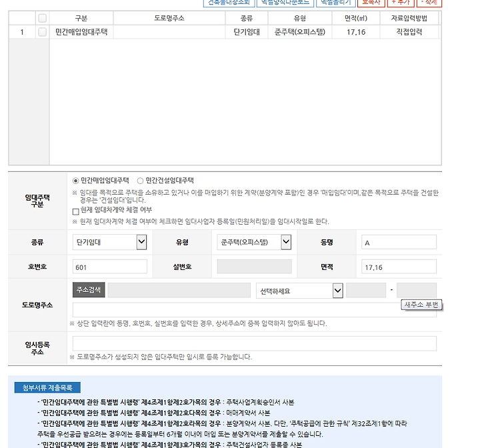Click the 임시등록주소 input field
The width and height of the screenshot is (480, 448).
coord(255,343)
